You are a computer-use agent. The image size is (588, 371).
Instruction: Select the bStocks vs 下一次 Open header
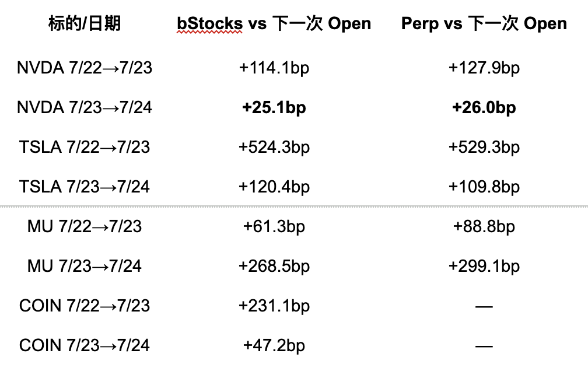click(x=274, y=24)
